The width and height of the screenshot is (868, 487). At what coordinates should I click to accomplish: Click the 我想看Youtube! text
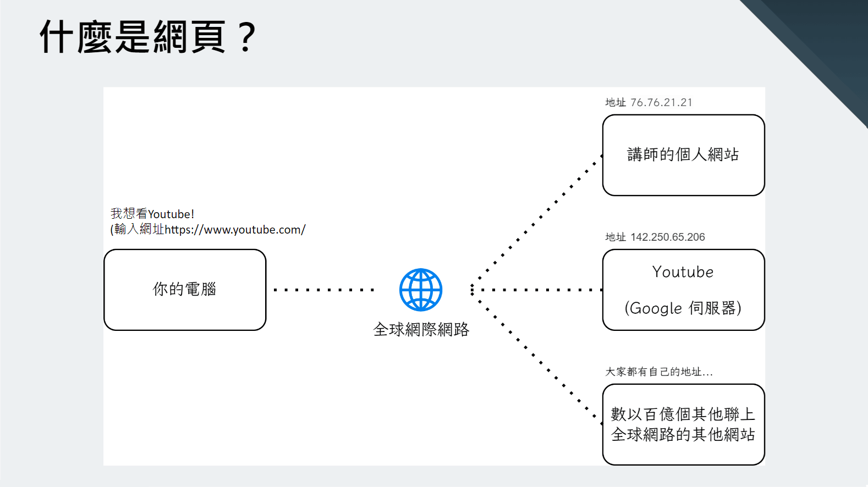point(152,214)
